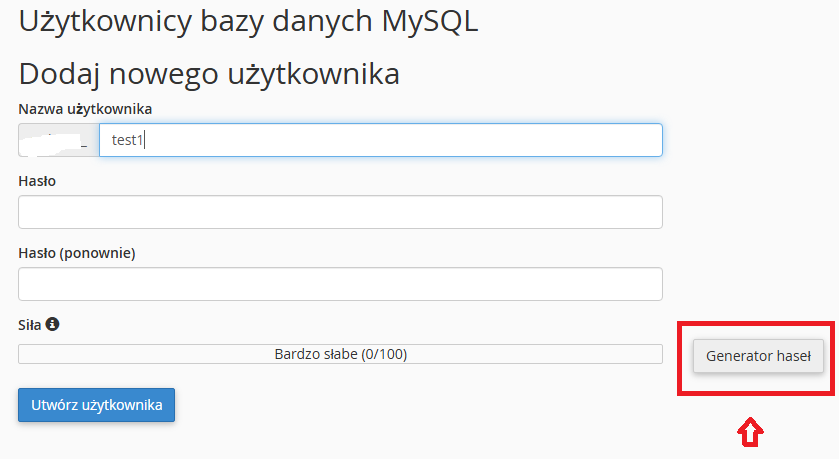Click the Hasło label text
Viewport: 839px width, 459px height.
37,181
